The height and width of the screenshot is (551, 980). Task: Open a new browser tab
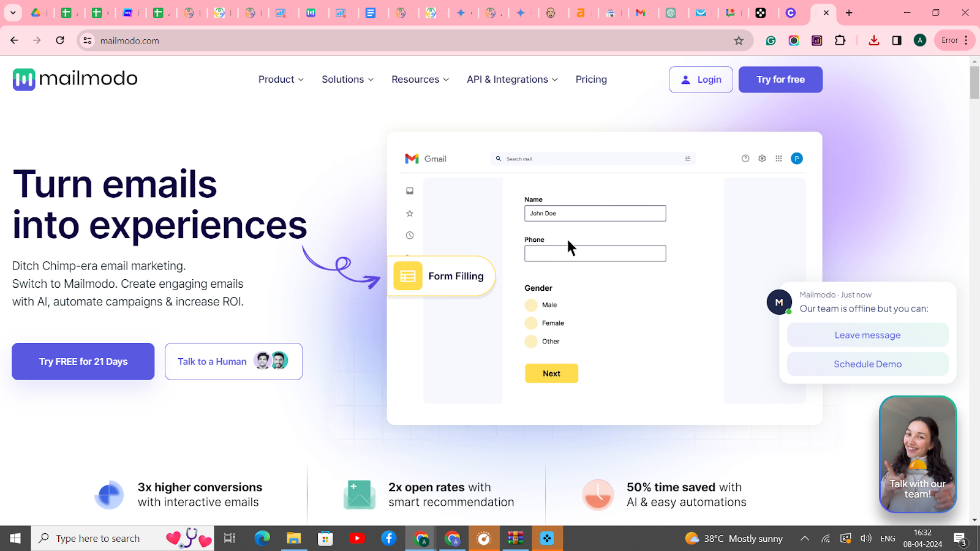click(849, 13)
